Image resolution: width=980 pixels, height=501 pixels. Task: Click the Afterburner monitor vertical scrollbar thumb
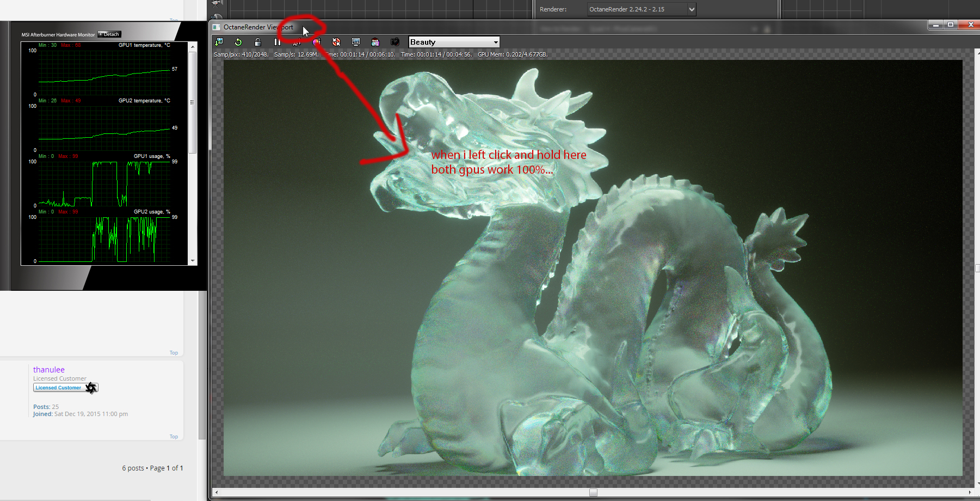click(193, 102)
